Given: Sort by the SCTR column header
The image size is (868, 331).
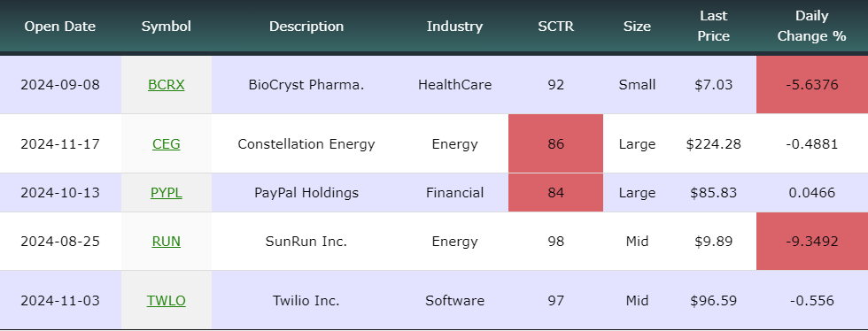Looking at the screenshot, I should [556, 27].
